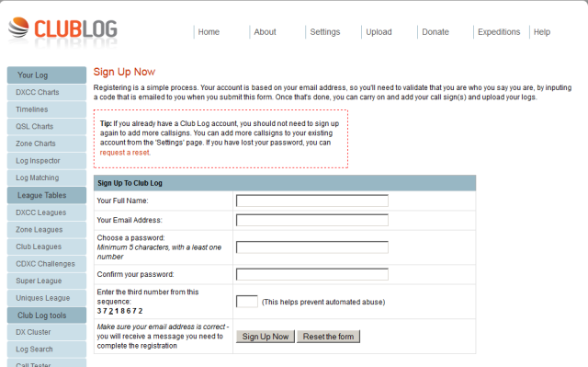View Uniques League from the sidebar
This screenshot has height=367, width=588.
(47, 298)
